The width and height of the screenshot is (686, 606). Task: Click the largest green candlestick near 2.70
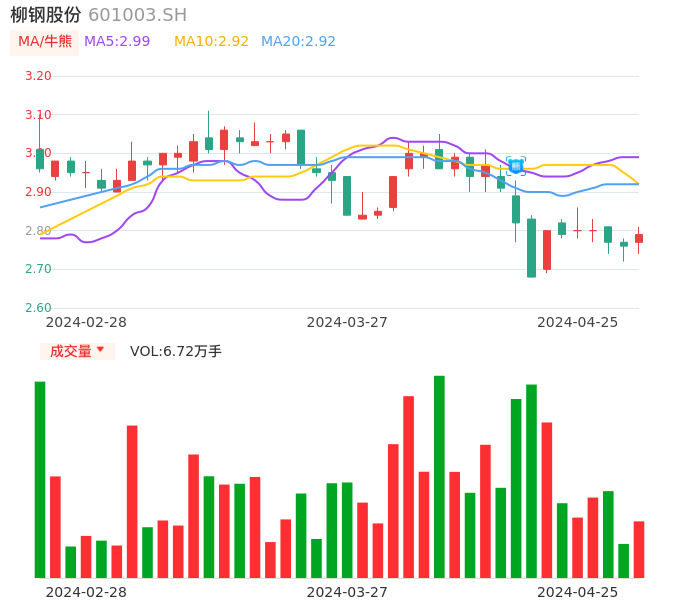coord(531,248)
